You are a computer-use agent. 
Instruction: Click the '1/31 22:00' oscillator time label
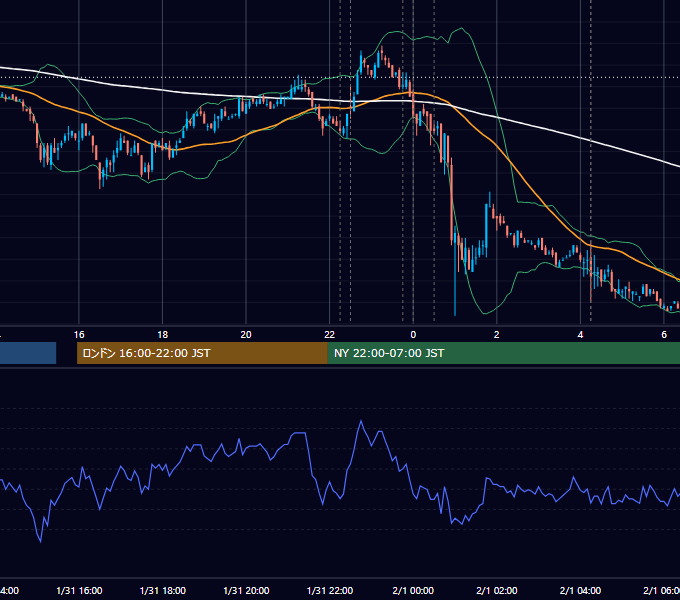[x=330, y=590]
